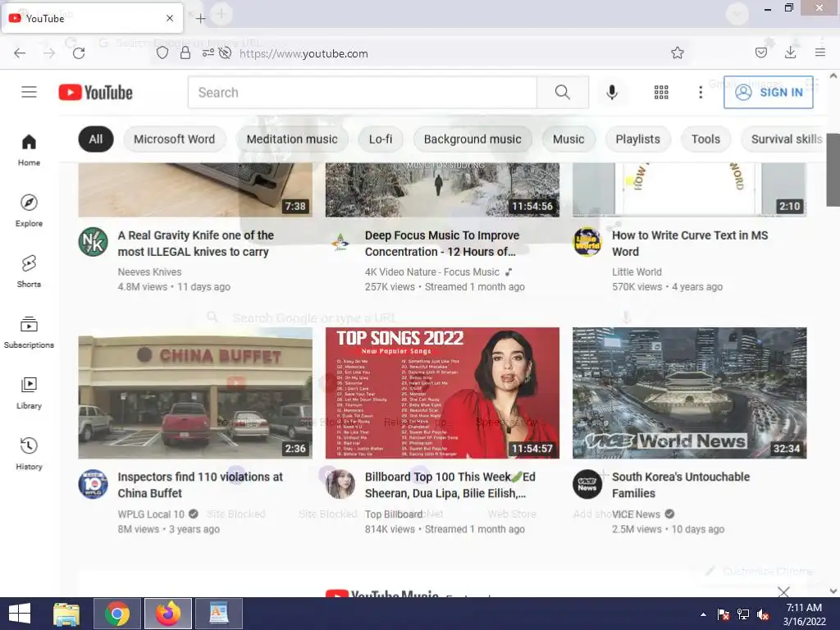Select the All filter chip
This screenshot has width=840, height=630.
[96, 139]
